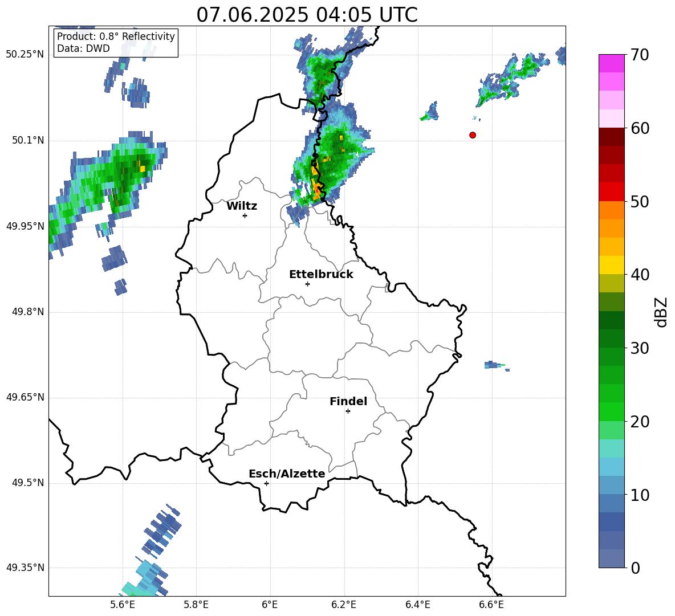Click the bright green colorbar segment above 20

[x=611, y=411]
